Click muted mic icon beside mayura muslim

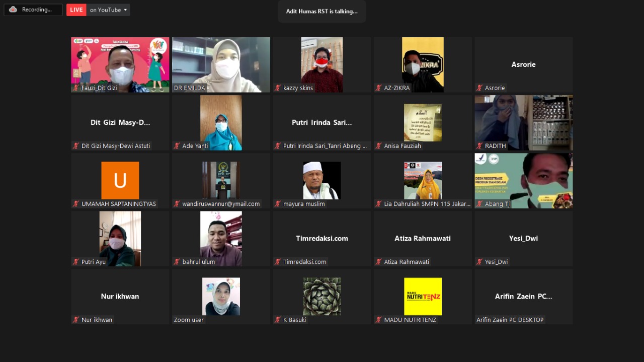(x=278, y=204)
